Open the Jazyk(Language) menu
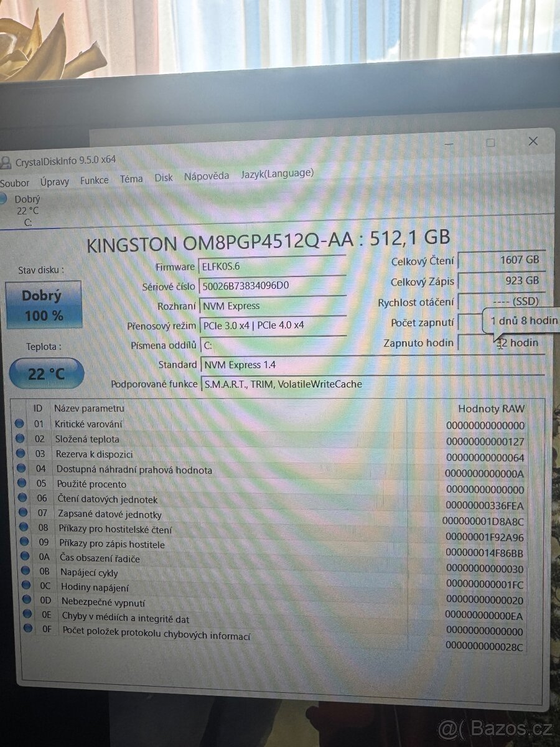The height and width of the screenshot is (747, 560). pos(277,174)
